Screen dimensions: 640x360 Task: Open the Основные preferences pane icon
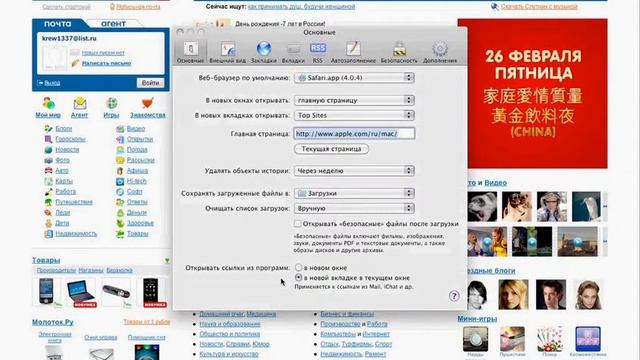[x=191, y=49]
